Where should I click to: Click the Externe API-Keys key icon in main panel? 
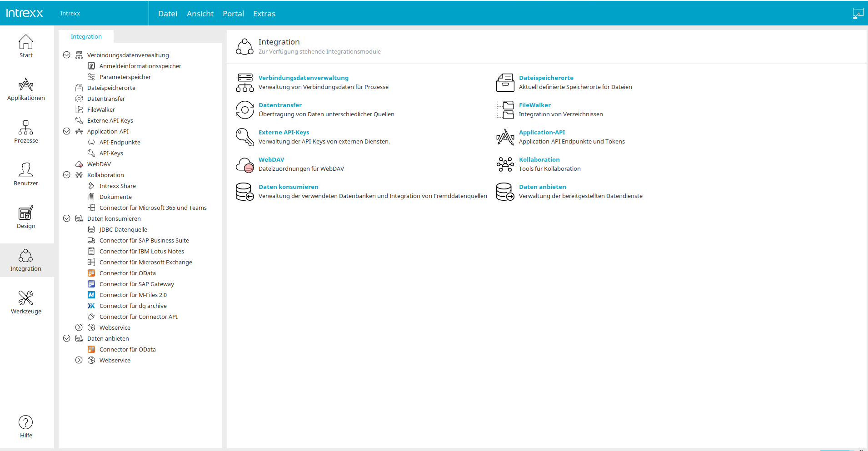(245, 137)
